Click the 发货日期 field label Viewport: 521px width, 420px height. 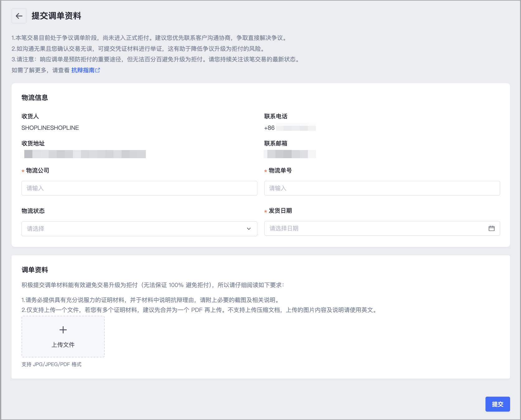pos(280,211)
